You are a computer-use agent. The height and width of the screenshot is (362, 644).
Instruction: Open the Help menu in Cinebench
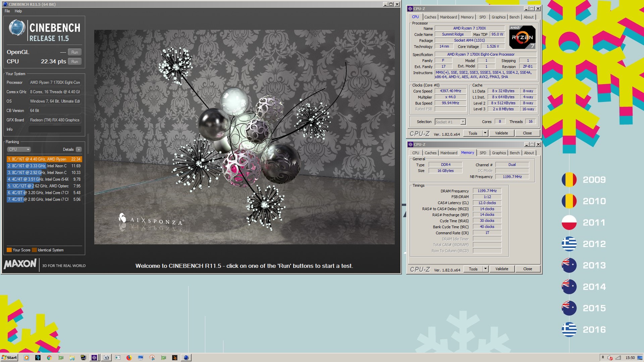(18, 11)
